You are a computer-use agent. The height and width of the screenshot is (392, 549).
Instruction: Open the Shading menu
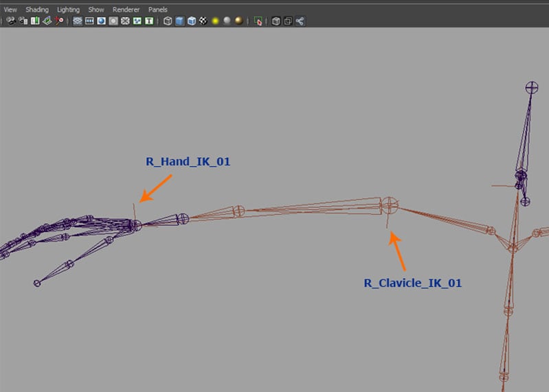(37, 10)
